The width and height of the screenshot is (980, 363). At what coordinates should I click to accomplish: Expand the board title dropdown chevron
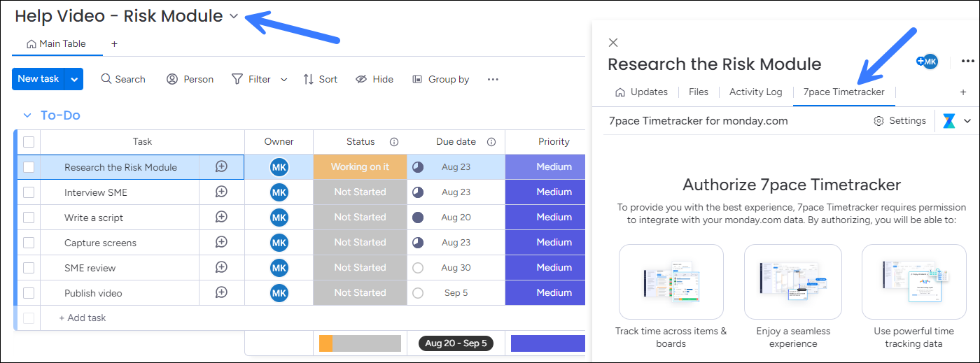pyautogui.click(x=234, y=16)
